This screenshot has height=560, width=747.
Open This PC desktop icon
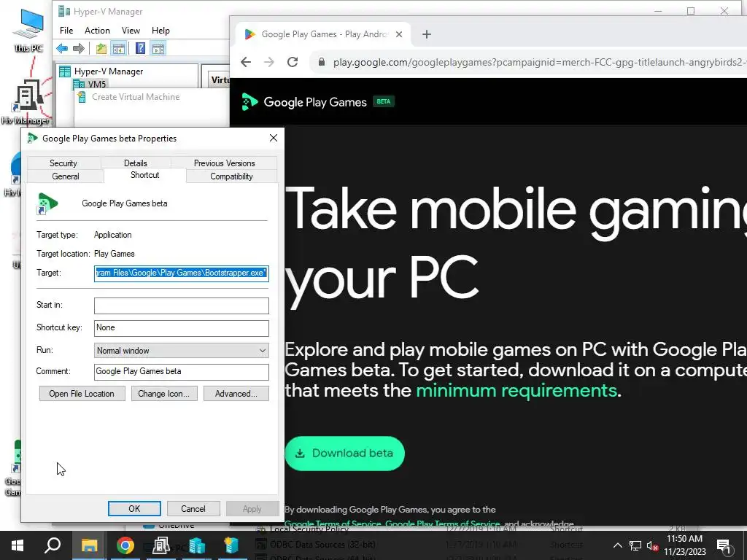pos(28,29)
